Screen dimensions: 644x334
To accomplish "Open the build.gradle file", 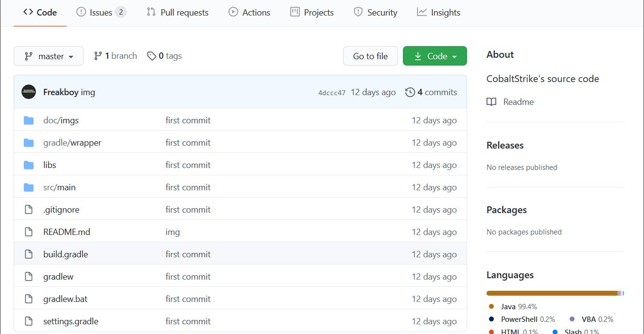I will (66, 254).
